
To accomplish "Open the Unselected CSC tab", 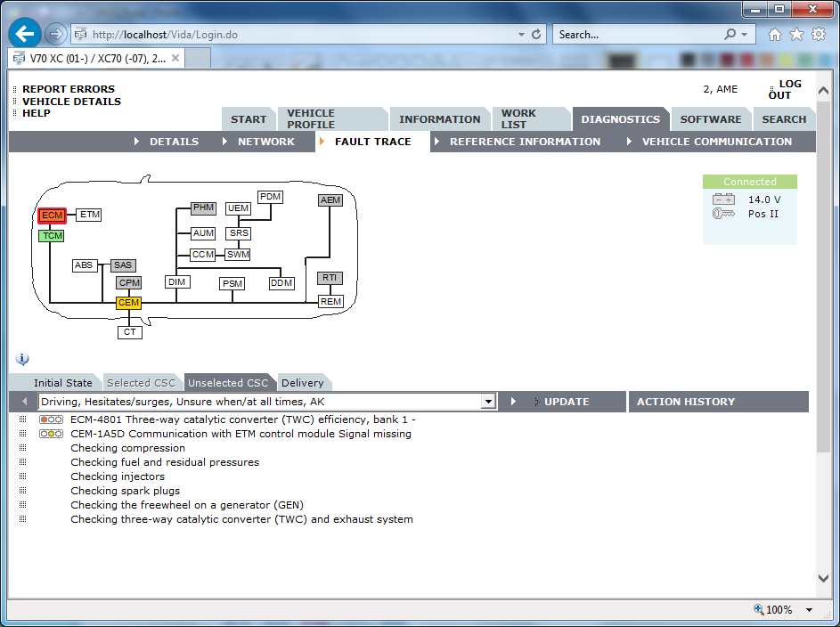I will (227, 383).
